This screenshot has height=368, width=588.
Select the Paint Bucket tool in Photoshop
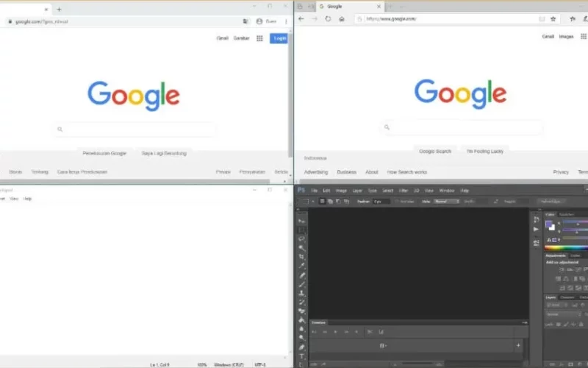pos(301,320)
